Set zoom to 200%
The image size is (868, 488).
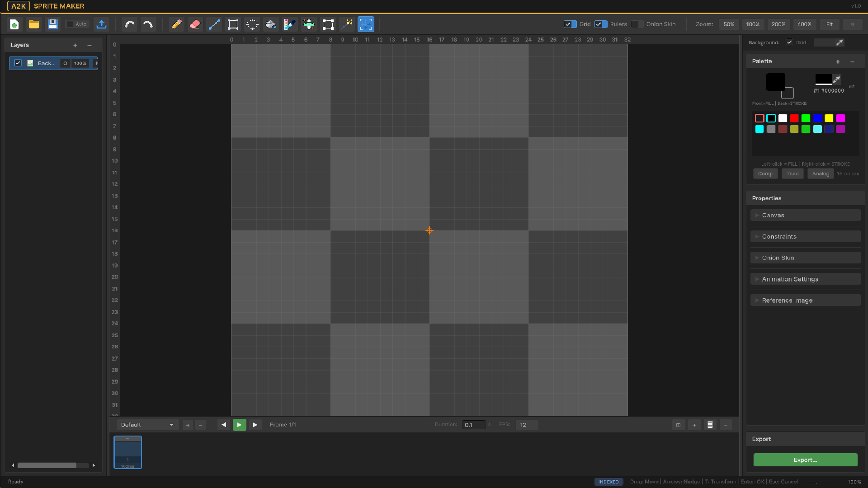click(x=778, y=24)
